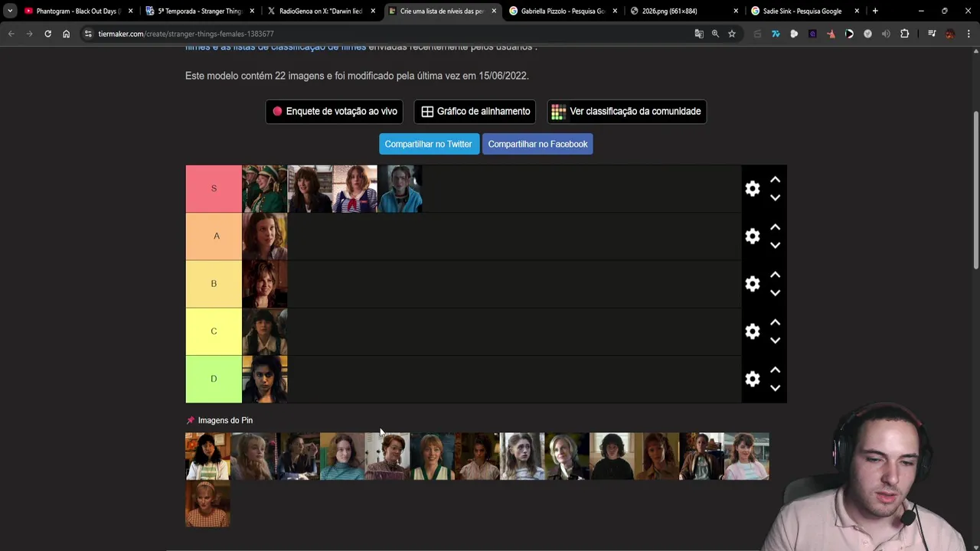Image resolution: width=980 pixels, height=551 pixels.
Task: Open the browser three-dot menu
Action: tap(969, 34)
